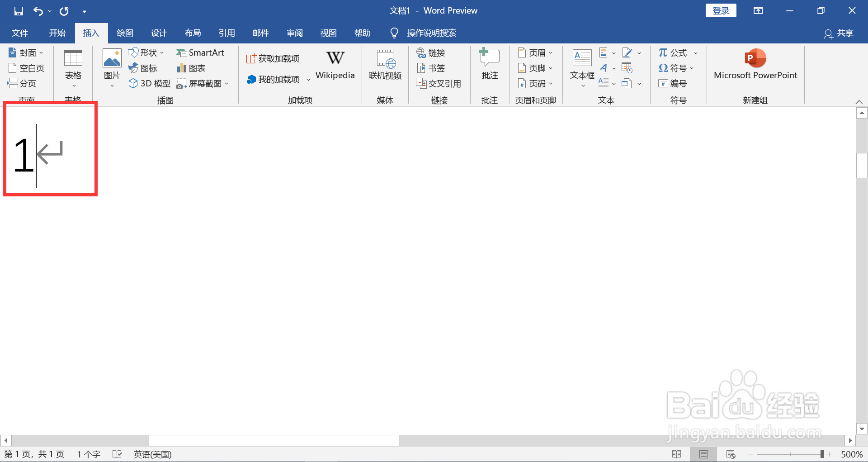
Task: Insert online video via 联机视频
Action: (385, 64)
